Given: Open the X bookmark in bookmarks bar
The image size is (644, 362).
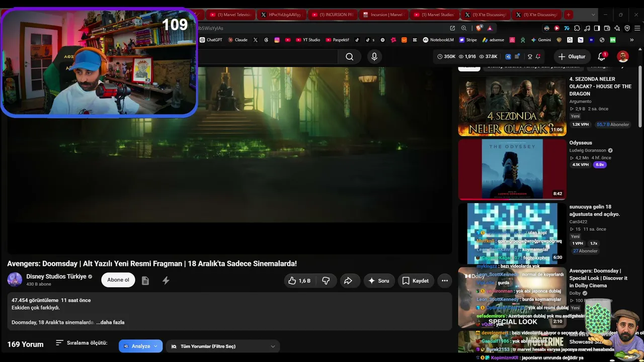Looking at the screenshot, I should [256, 40].
